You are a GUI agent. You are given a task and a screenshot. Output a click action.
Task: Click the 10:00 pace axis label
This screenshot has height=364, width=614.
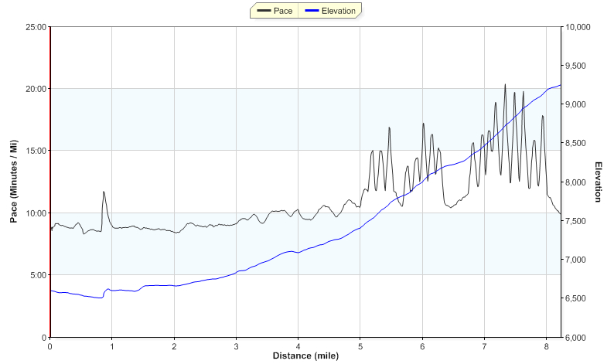(x=36, y=213)
